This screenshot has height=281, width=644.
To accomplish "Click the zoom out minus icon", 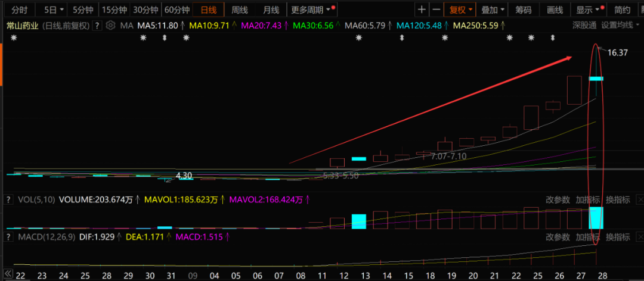I will click(x=436, y=10).
